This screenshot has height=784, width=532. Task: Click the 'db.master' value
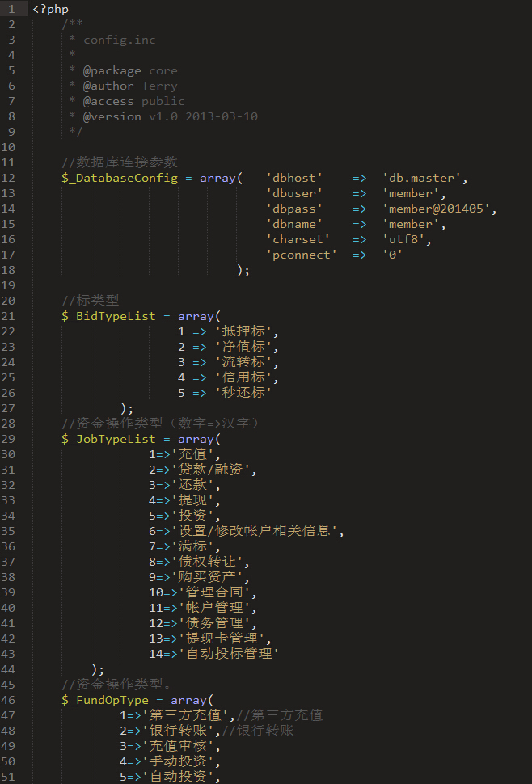(421, 178)
